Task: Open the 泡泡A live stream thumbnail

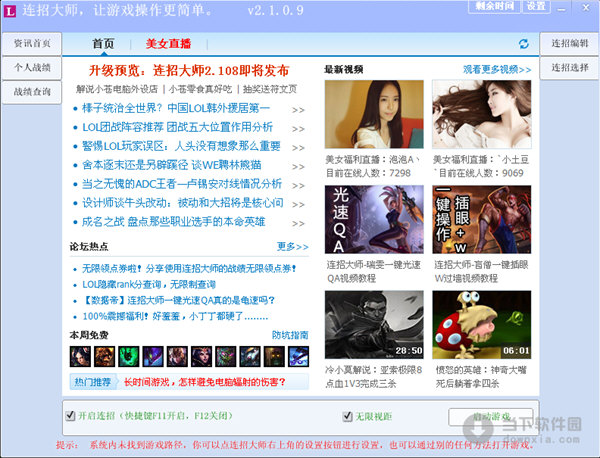Action: pos(374,114)
